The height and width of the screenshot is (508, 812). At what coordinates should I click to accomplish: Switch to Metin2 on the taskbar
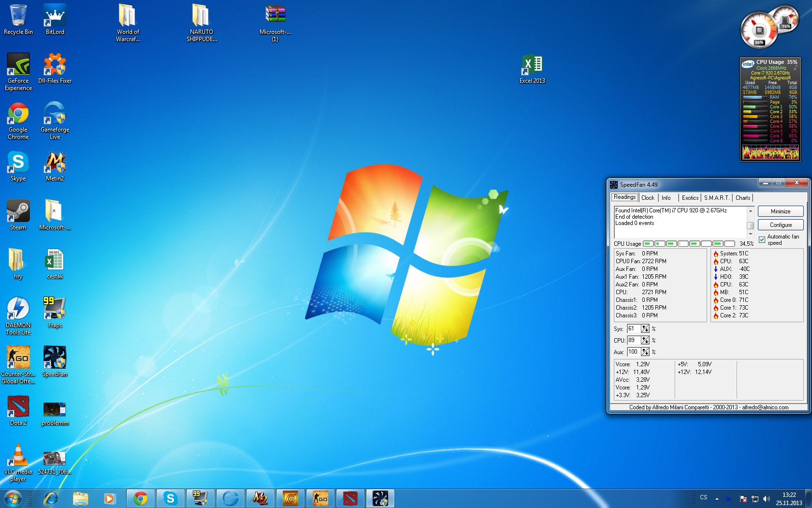pos(261,498)
